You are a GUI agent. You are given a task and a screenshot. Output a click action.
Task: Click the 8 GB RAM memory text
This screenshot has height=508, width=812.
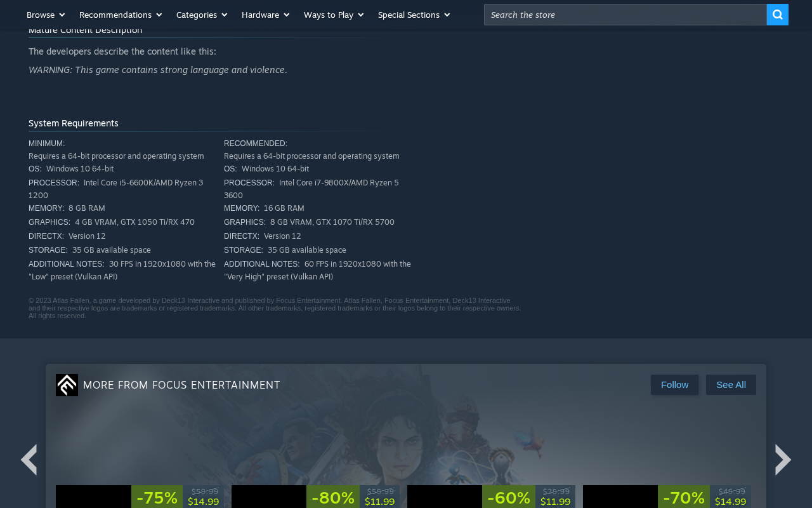tap(87, 208)
